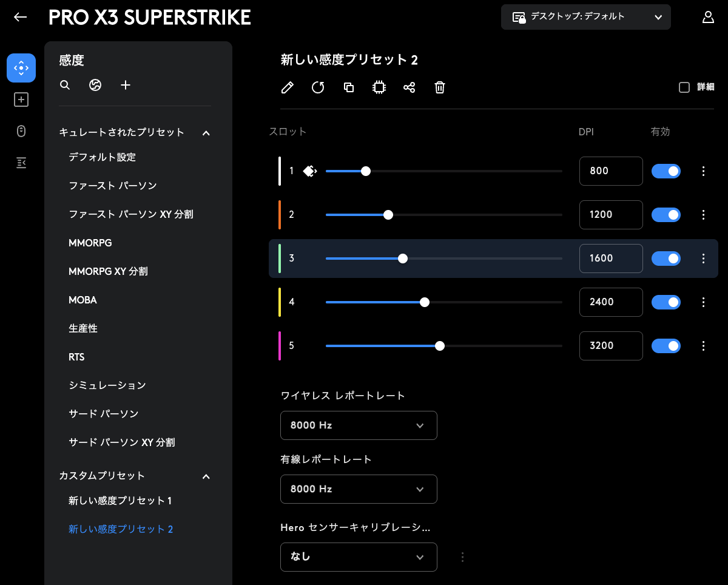Click the search magnifier in 感度 panel

[x=65, y=85]
